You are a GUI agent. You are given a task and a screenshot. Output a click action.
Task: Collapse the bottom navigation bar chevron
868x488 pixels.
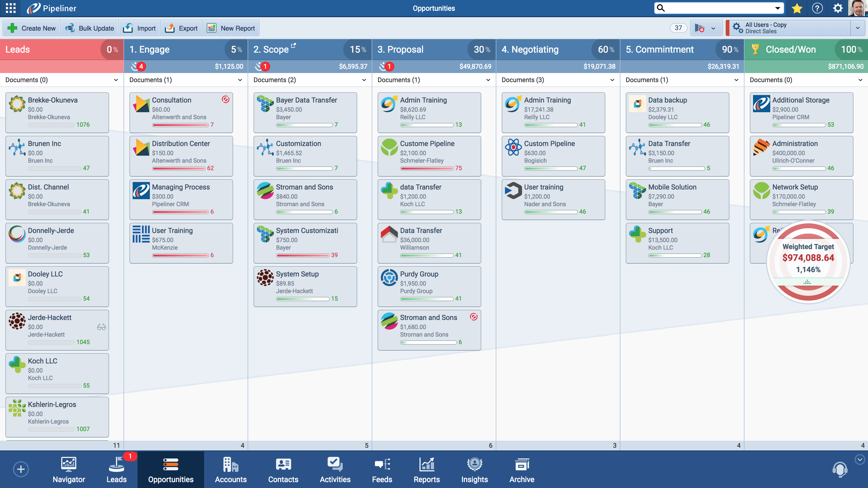pyautogui.click(x=860, y=459)
